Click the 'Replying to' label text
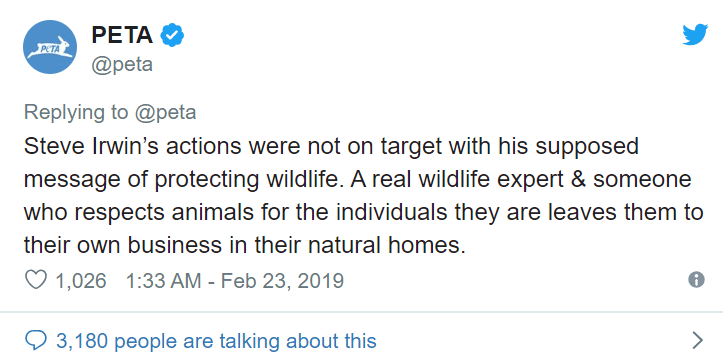This screenshot has height=363, width=723. [x=76, y=112]
